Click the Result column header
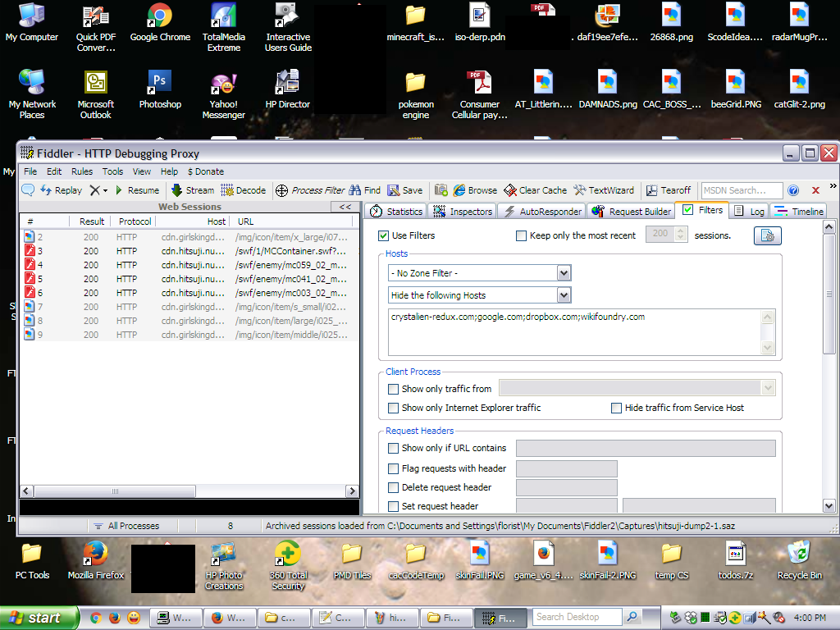The image size is (840, 630). pyautogui.click(x=91, y=221)
